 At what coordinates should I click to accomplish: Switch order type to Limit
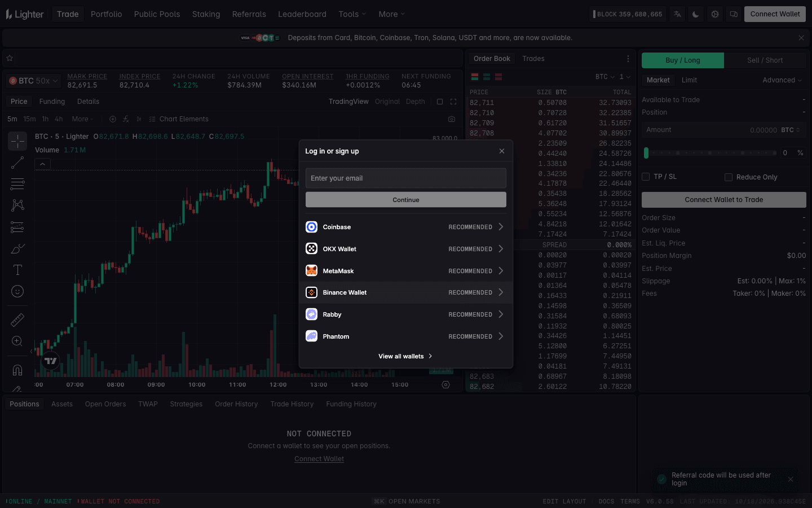[689, 80]
